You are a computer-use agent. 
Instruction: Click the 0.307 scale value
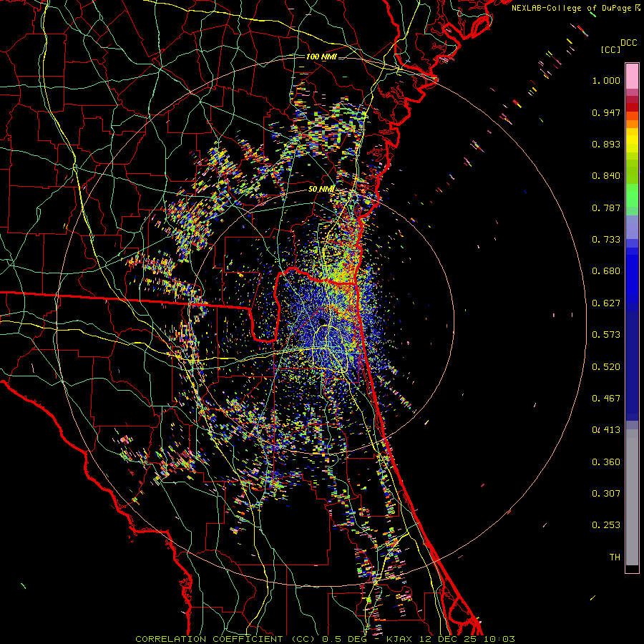(x=606, y=494)
